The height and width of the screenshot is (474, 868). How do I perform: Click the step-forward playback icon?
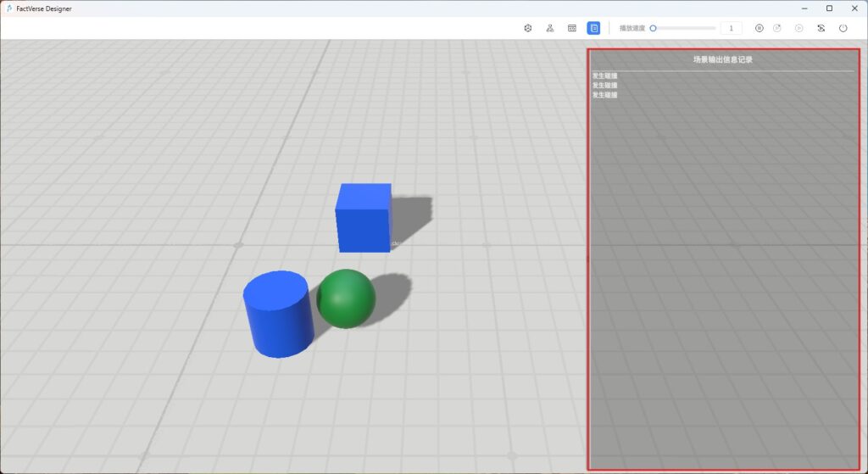[777, 28]
